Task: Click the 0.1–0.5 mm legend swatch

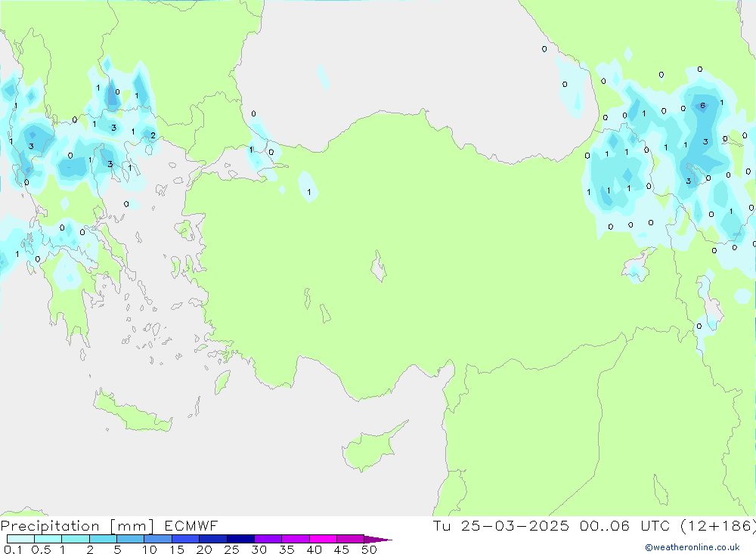Action: click(20, 539)
